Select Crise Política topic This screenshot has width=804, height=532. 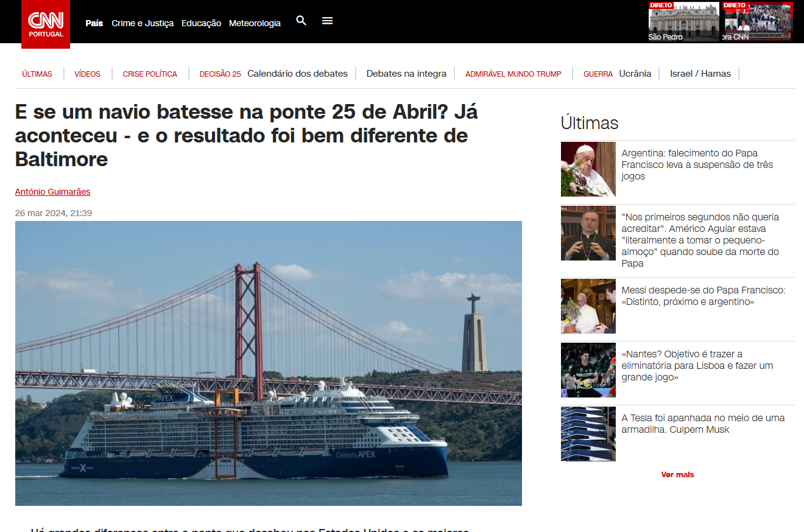150,74
